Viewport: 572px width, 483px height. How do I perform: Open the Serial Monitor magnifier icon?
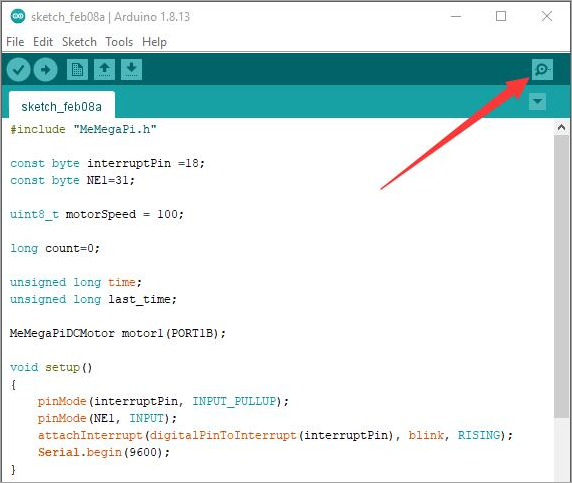pyautogui.click(x=542, y=69)
